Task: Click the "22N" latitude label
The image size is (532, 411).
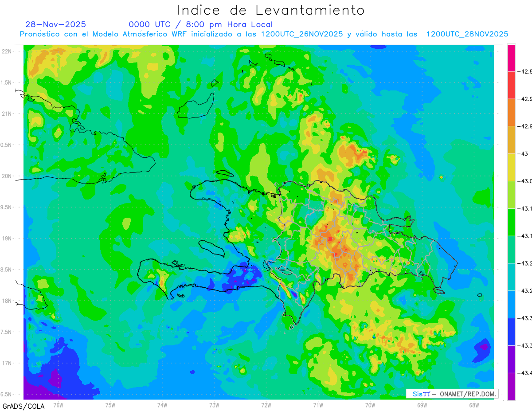Action: click(x=8, y=51)
